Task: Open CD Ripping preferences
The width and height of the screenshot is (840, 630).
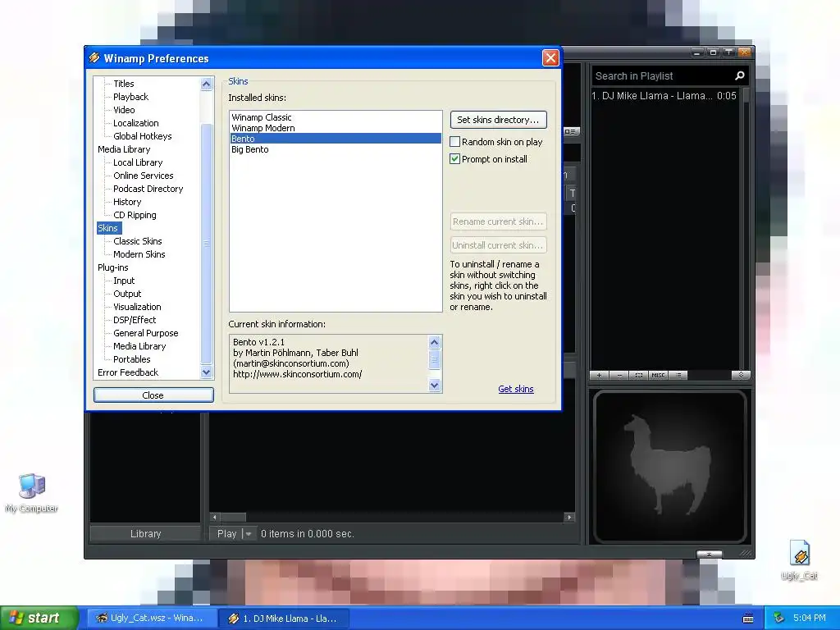Action: pos(135,215)
